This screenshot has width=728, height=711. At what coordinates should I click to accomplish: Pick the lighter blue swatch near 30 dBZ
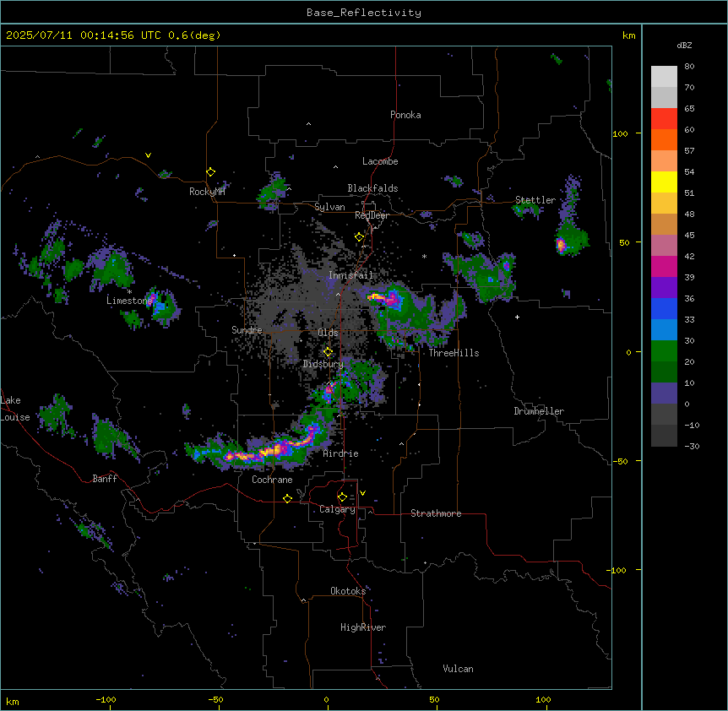[x=664, y=330]
